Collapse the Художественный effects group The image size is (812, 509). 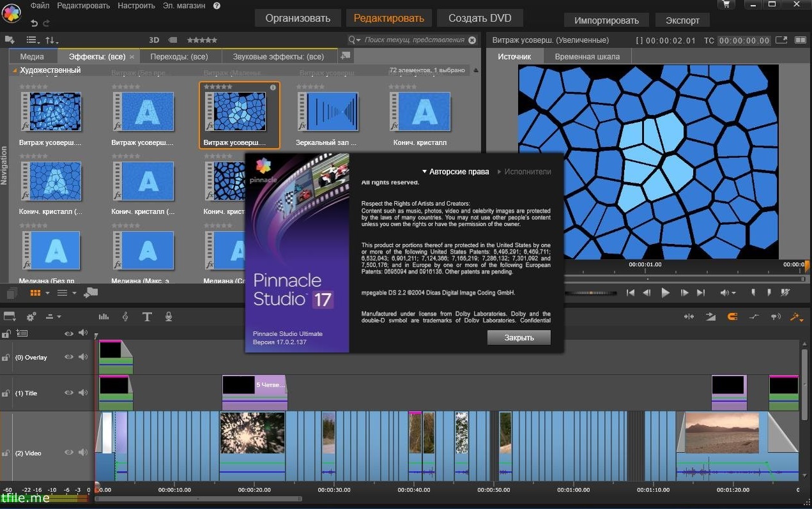point(15,70)
